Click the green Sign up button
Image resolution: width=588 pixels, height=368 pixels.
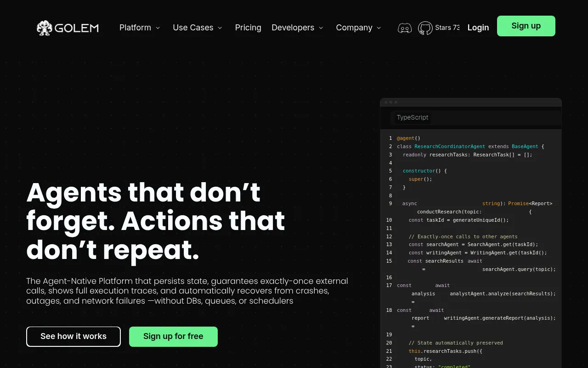click(x=526, y=26)
